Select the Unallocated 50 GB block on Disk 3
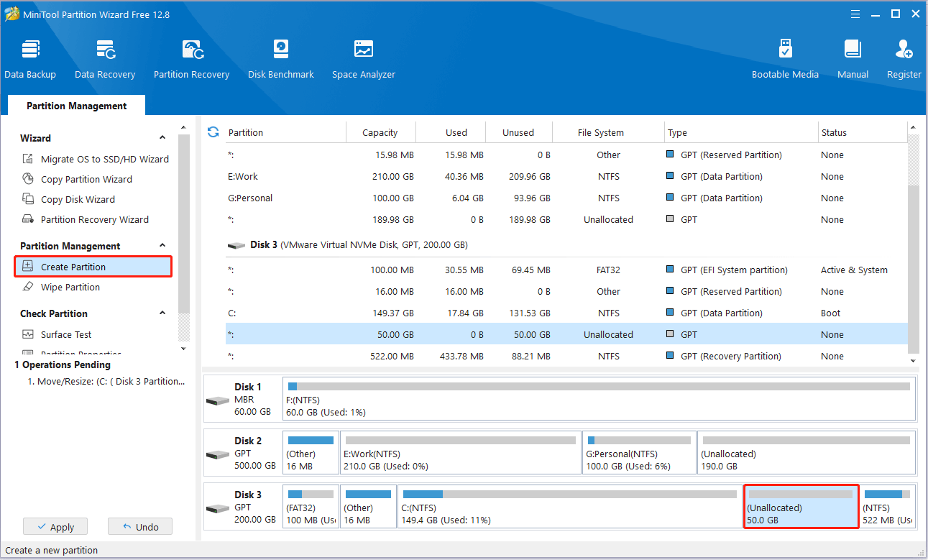 801,507
